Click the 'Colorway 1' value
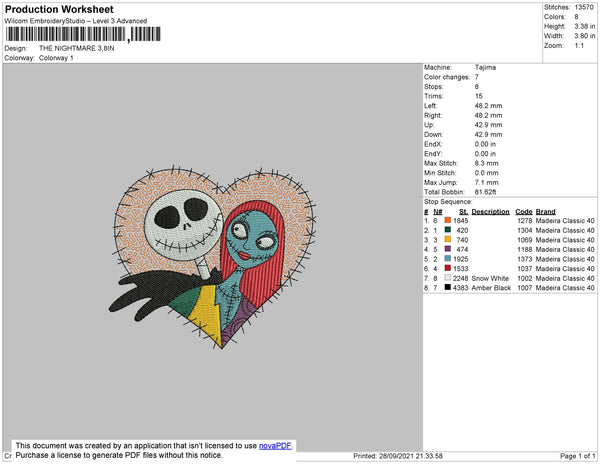600x464 pixels. tap(56, 58)
